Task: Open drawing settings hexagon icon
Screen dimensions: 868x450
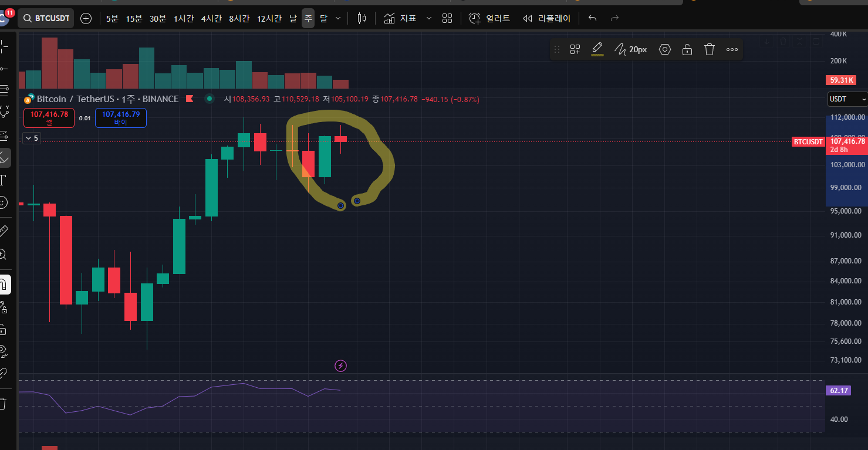Action: click(x=665, y=49)
